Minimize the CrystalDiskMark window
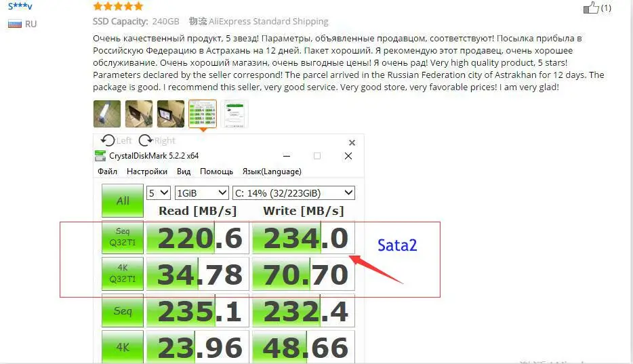Image resolution: width=633 pixels, height=364 pixels. pos(287,156)
